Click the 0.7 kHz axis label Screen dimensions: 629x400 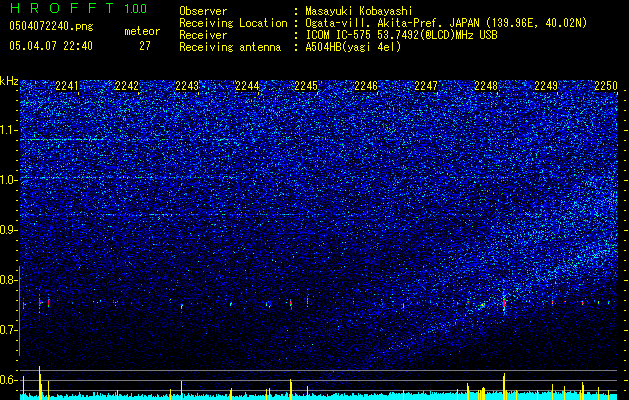(x=9, y=330)
